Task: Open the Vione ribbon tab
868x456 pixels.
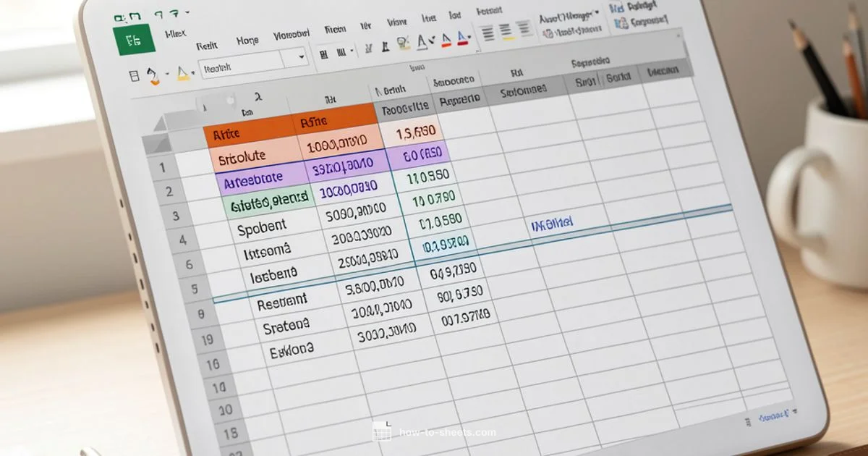Action: pos(396,21)
